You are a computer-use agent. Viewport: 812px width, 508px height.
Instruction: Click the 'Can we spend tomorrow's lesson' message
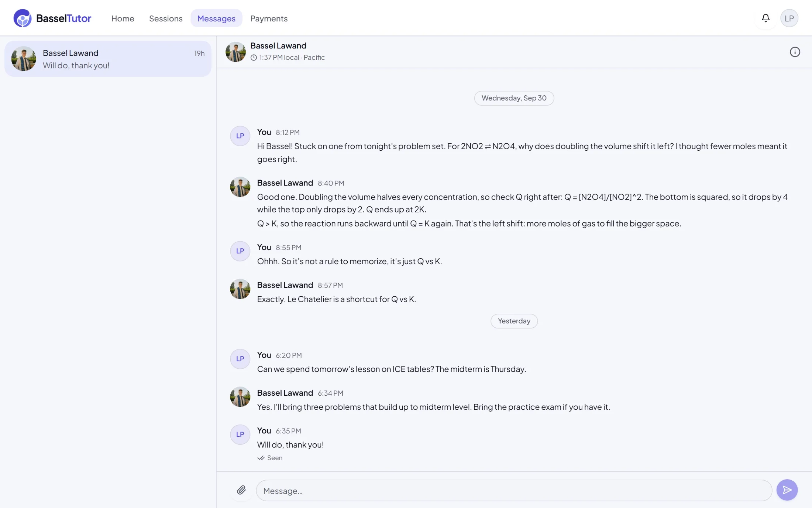click(391, 369)
